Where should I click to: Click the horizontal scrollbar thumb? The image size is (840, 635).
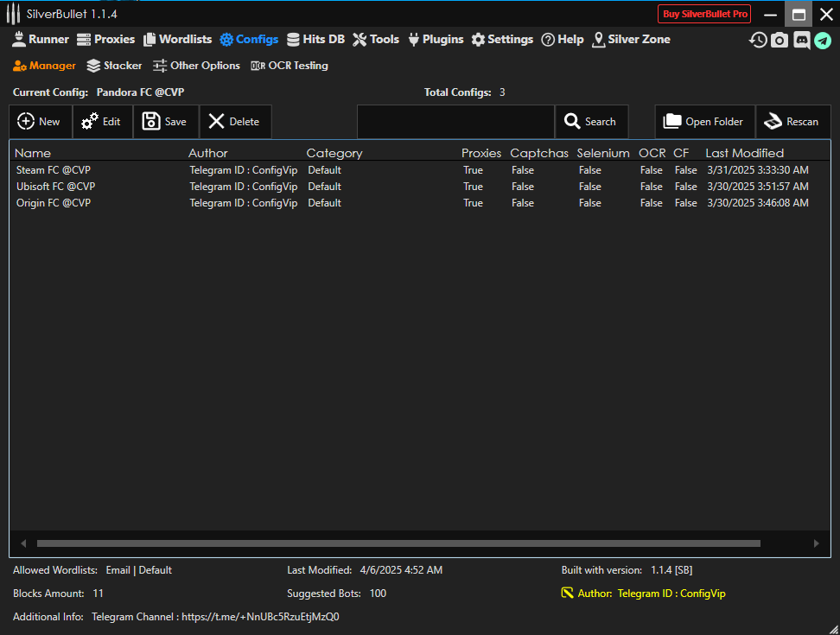click(x=398, y=543)
